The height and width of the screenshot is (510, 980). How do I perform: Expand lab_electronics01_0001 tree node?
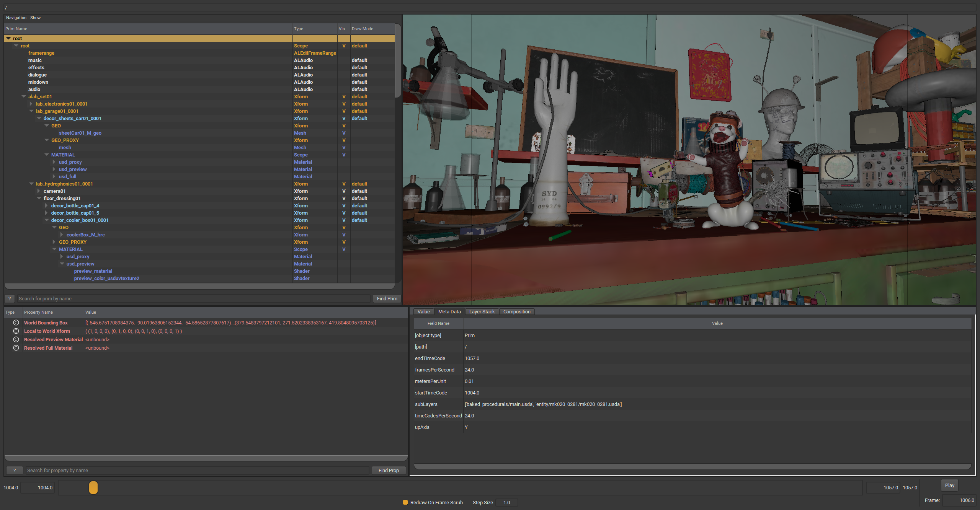31,104
